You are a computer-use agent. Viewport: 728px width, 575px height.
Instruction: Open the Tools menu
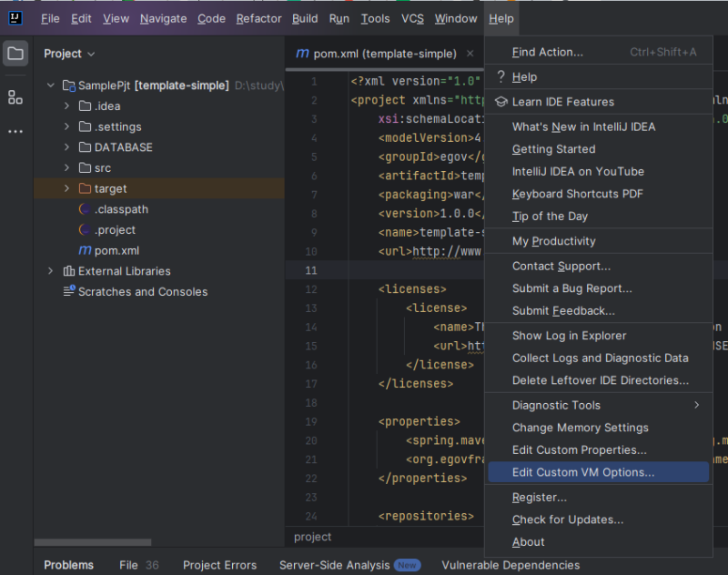tap(375, 18)
